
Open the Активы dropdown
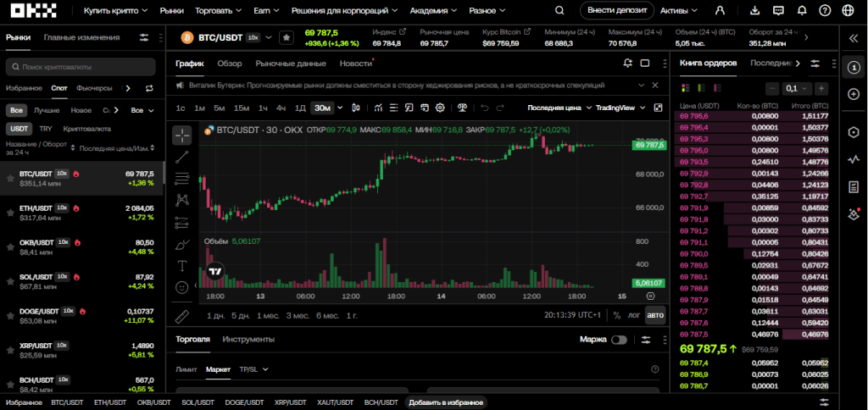(679, 10)
